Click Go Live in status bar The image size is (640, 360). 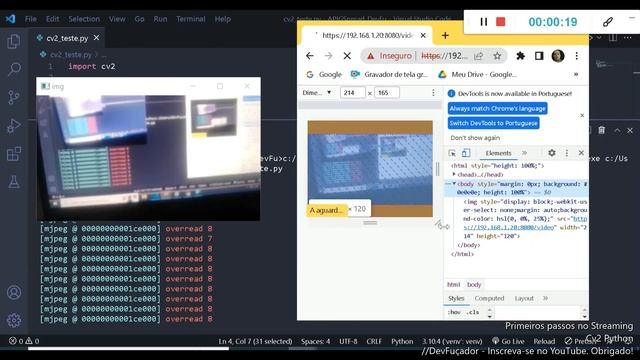pos(508,341)
